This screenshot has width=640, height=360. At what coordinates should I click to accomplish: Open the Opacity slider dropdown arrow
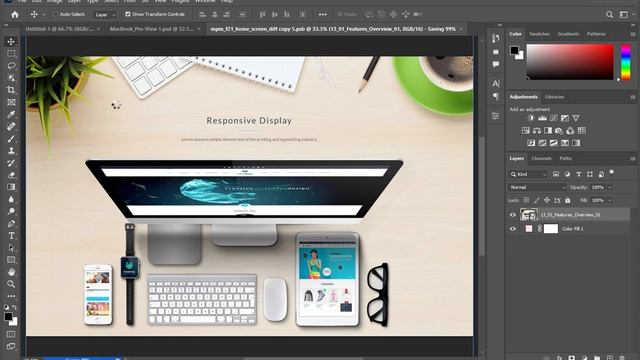point(610,187)
